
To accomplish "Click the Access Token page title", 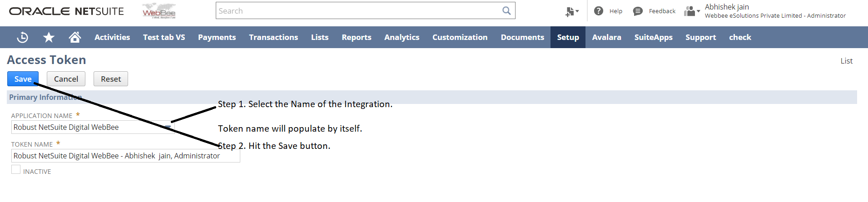I will [46, 60].
